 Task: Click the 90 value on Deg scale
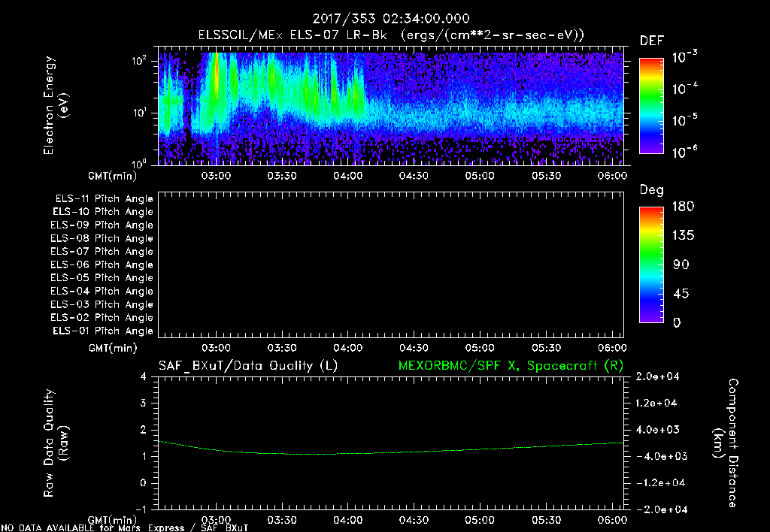(x=681, y=264)
